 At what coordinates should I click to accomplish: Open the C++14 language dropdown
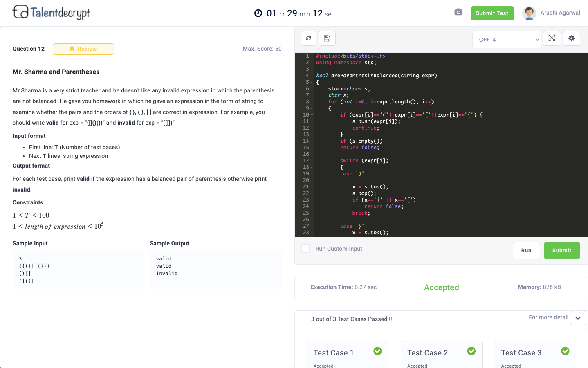507,40
